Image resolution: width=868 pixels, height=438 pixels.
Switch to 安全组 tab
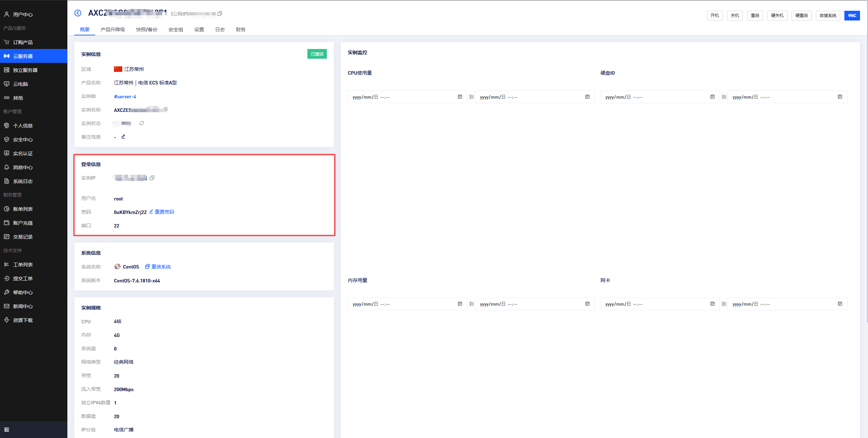pos(176,30)
